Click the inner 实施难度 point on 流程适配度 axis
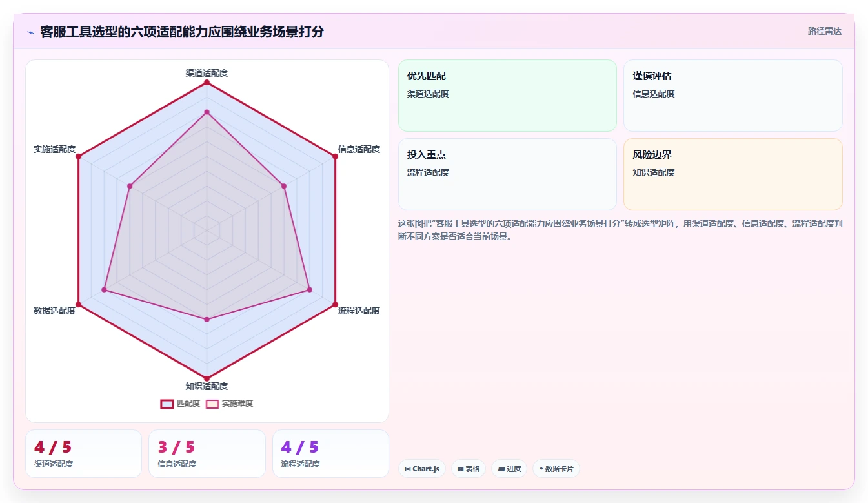 (x=309, y=290)
